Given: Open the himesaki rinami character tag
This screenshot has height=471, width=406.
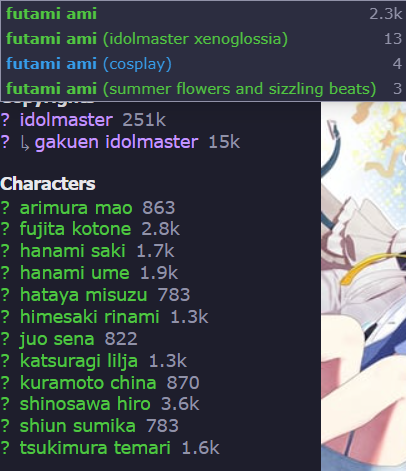Looking at the screenshot, I should tap(89, 317).
